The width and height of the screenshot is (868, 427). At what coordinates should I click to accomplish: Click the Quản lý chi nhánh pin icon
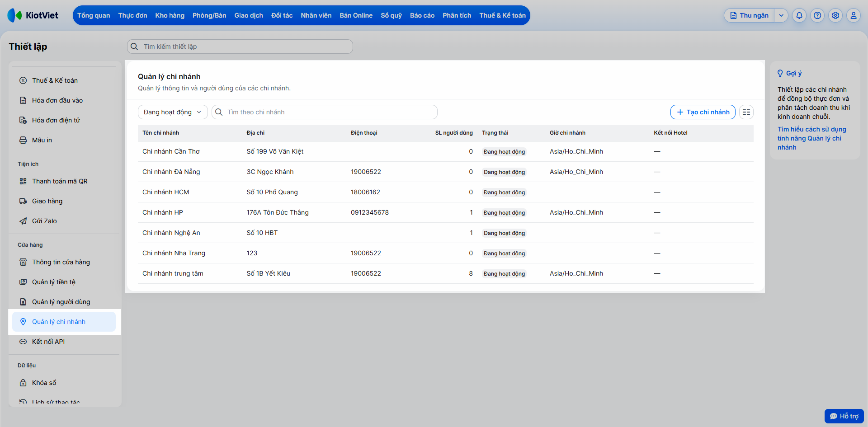click(x=23, y=322)
